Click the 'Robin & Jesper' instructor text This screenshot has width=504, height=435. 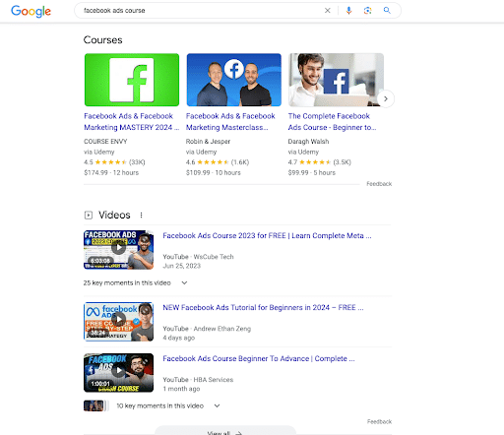tap(208, 142)
